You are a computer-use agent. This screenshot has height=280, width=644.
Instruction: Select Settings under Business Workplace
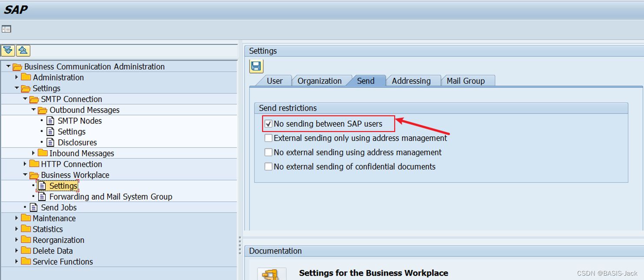tap(63, 186)
